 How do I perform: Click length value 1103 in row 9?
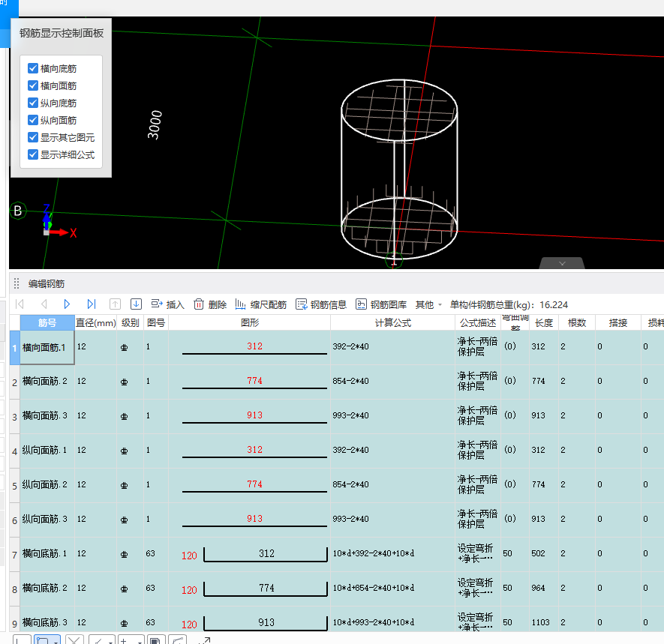click(x=541, y=622)
